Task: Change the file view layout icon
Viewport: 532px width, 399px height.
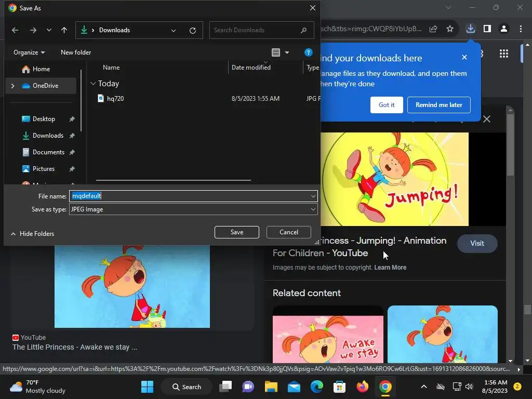Action: [x=276, y=52]
